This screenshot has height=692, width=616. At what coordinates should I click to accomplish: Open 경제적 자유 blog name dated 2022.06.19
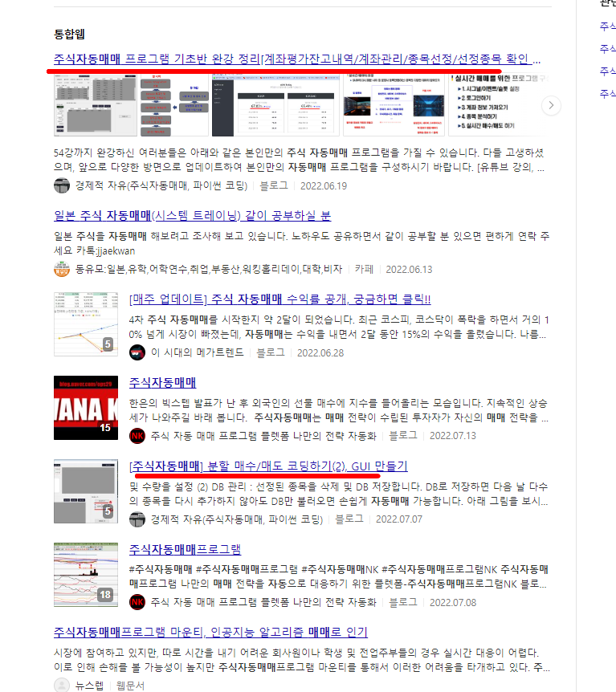point(161,185)
